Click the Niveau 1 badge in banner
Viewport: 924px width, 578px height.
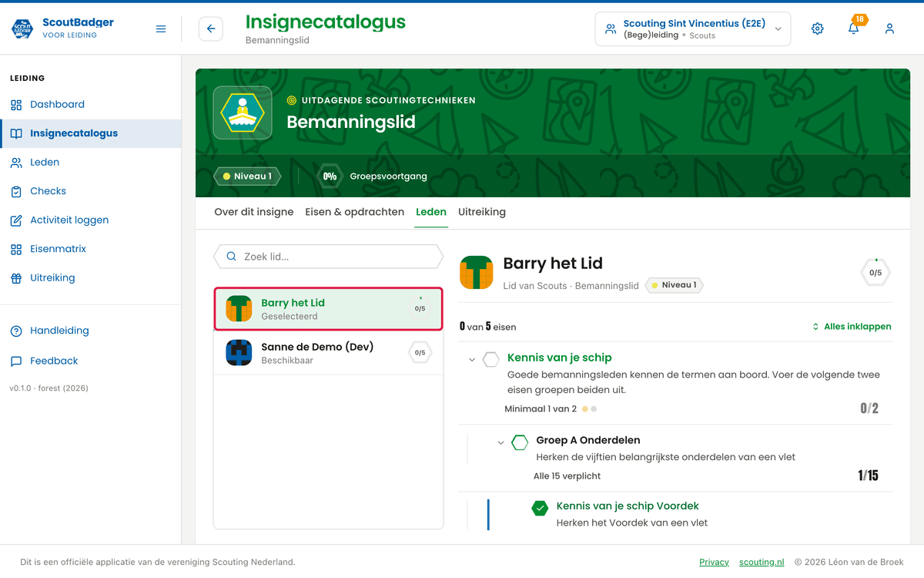pos(247,176)
